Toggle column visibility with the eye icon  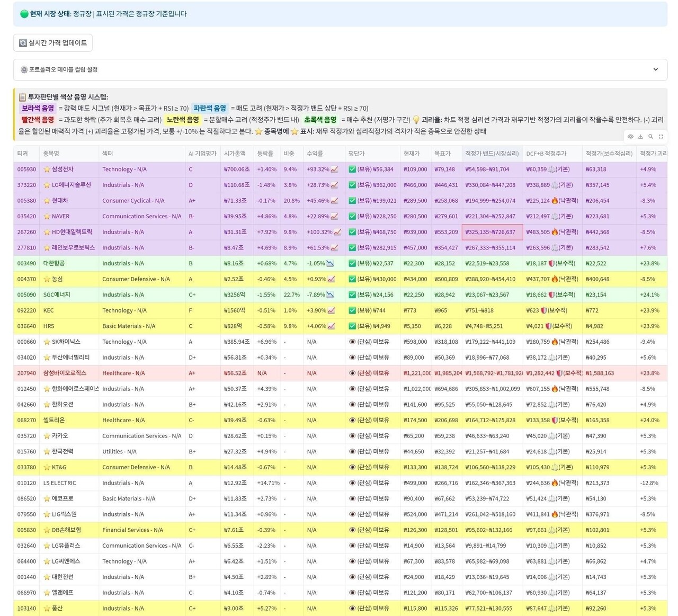[630, 137]
